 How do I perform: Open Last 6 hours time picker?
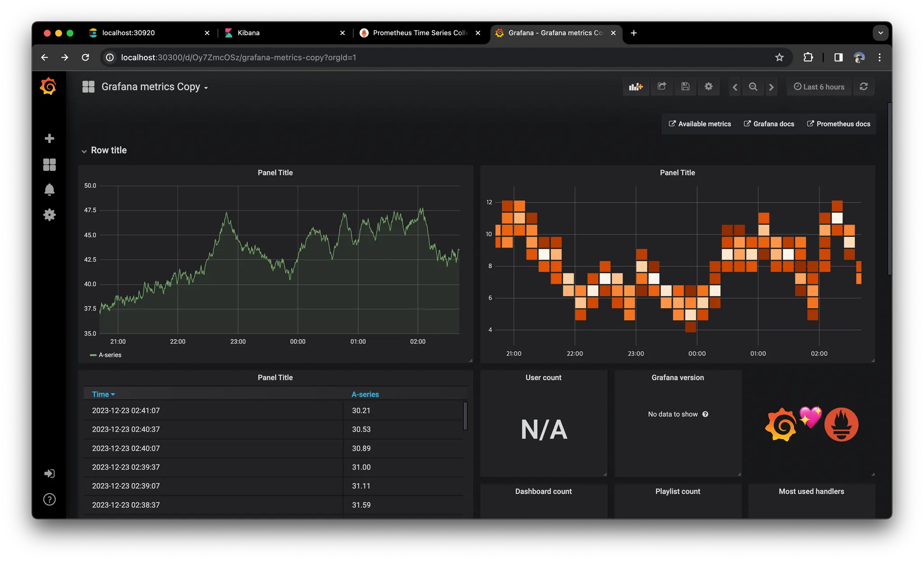point(819,87)
